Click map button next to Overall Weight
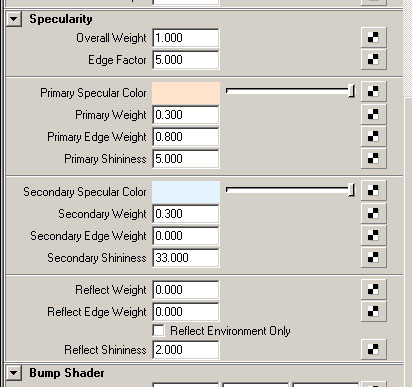 click(x=373, y=37)
